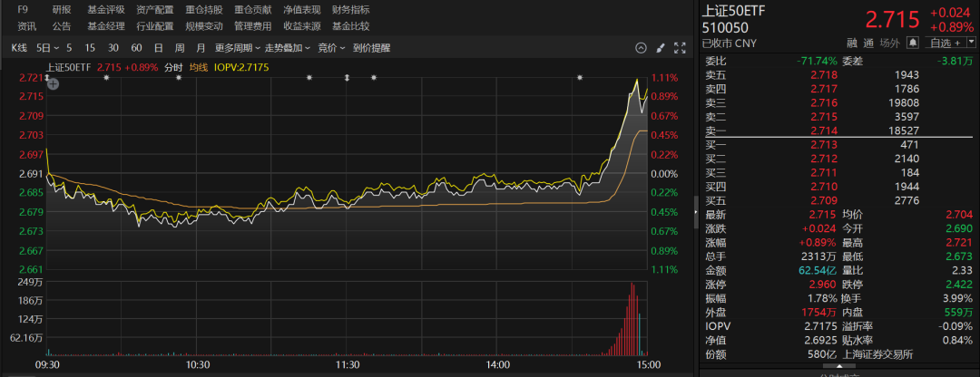Open the watchlist dropdown arrow next to 自选
The height and width of the screenshot is (377, 980).
click(x=971, y=43)
